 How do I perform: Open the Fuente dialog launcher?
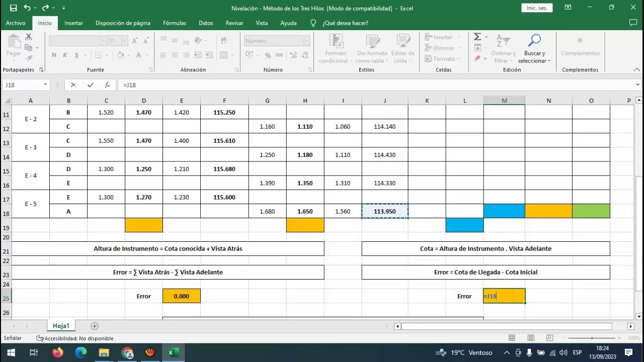pyautogui.click(x=150, y=70)
